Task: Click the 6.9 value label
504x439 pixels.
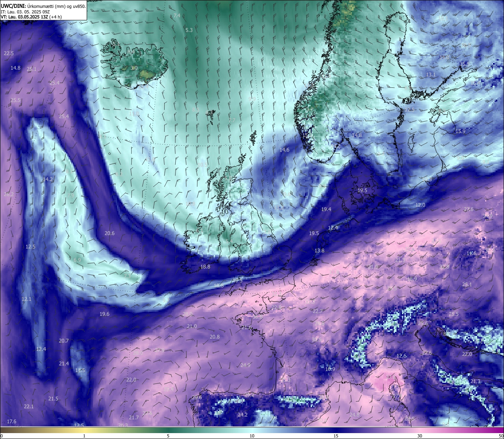Action: tap(77, 260)
